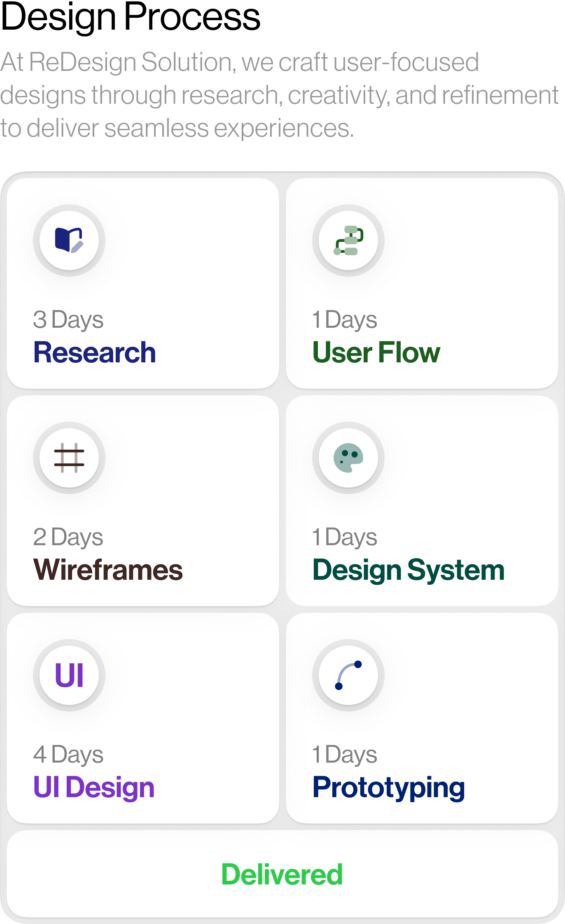Open the UI Design label
565x924 pixels.
point(94,788)
